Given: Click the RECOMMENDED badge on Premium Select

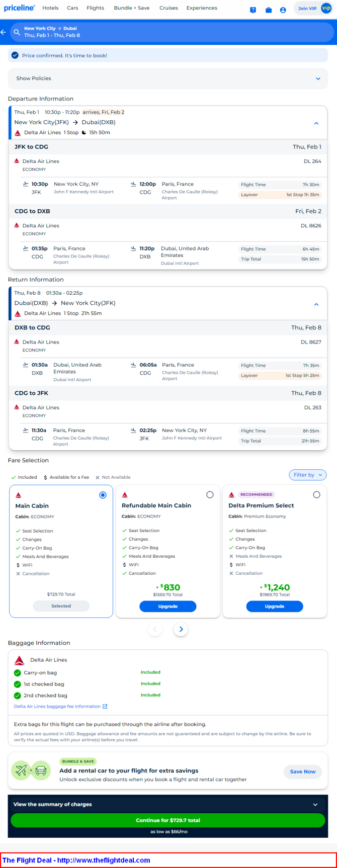Looking at the screenshot, I should coord(256,495).
